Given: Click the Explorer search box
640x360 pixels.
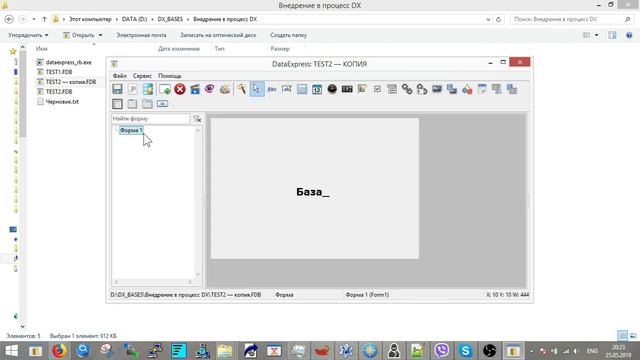Looking at the screenshot, I should pyautogui.click(x=571, y=19).
